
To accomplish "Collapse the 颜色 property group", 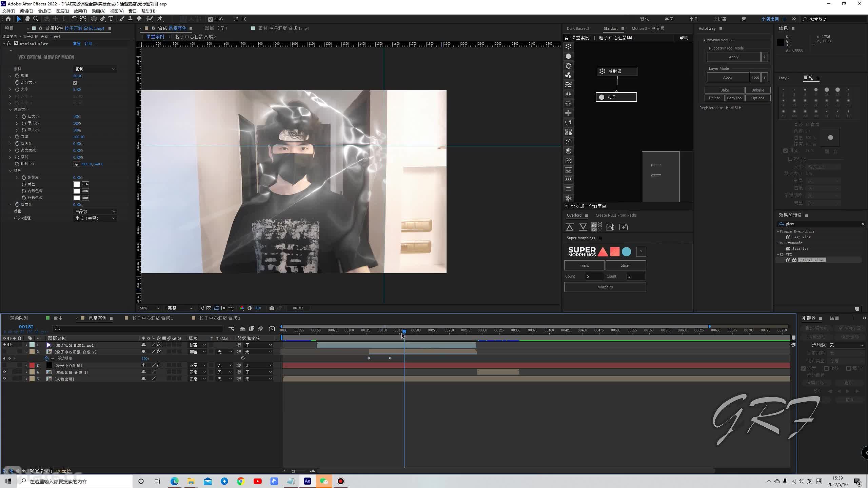I will coord(11,171).
